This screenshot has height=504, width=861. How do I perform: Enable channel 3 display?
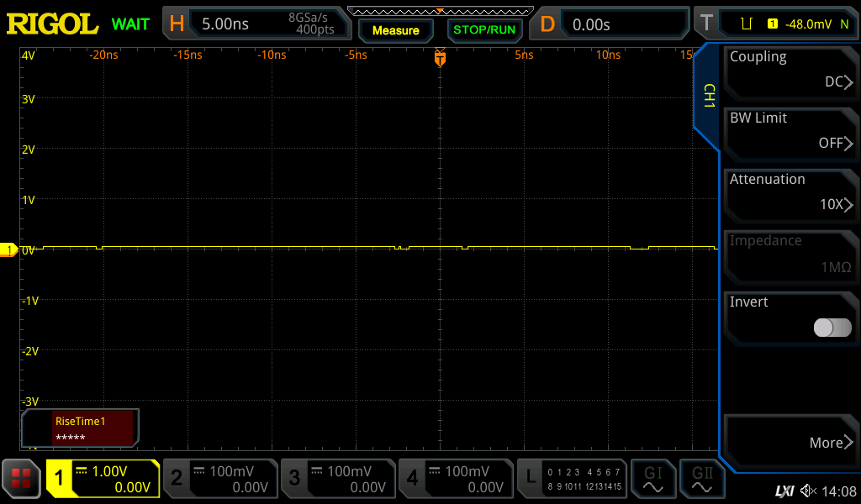337,479
